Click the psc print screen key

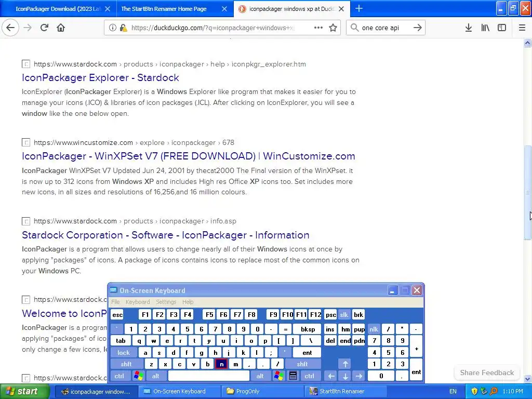(331, 314)
